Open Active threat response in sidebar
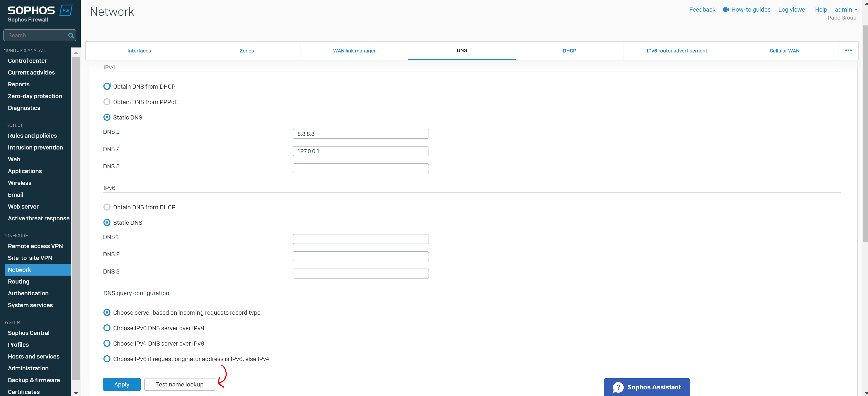The height and width of the screenshot is (396, 868). (x=39, y=218)
